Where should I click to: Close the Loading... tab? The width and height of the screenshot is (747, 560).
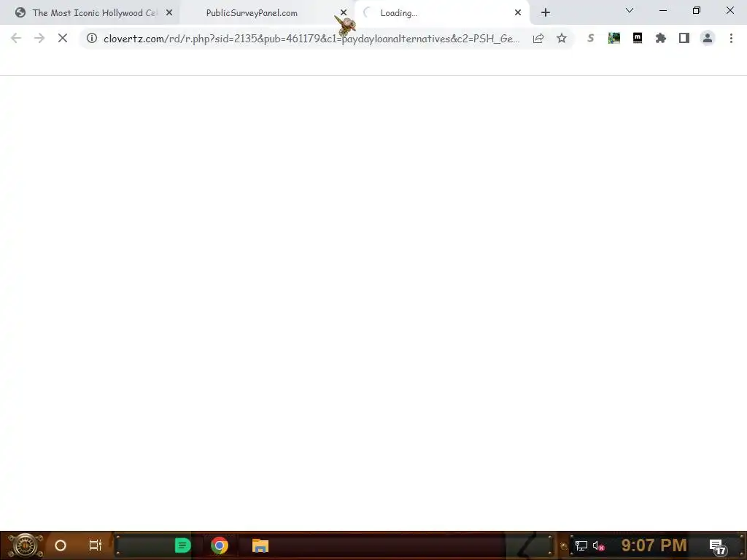pos(518,13)
